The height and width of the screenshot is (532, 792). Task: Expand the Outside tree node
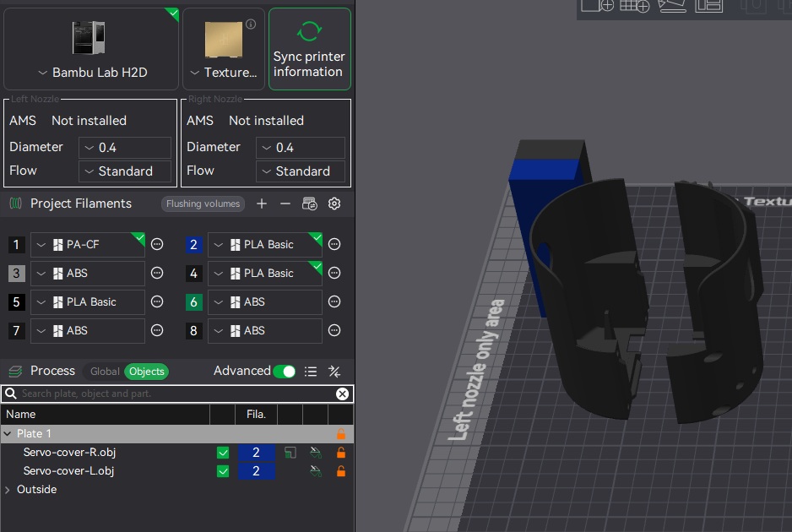click(8, 490)
